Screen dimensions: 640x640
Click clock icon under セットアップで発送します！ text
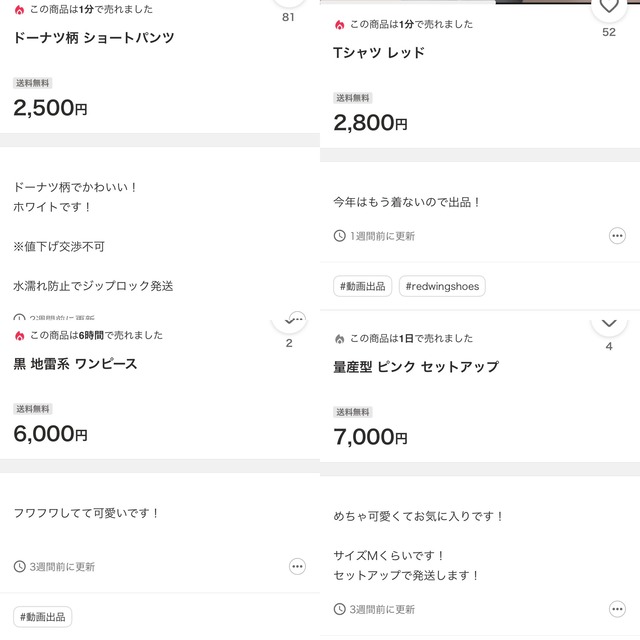340,609
